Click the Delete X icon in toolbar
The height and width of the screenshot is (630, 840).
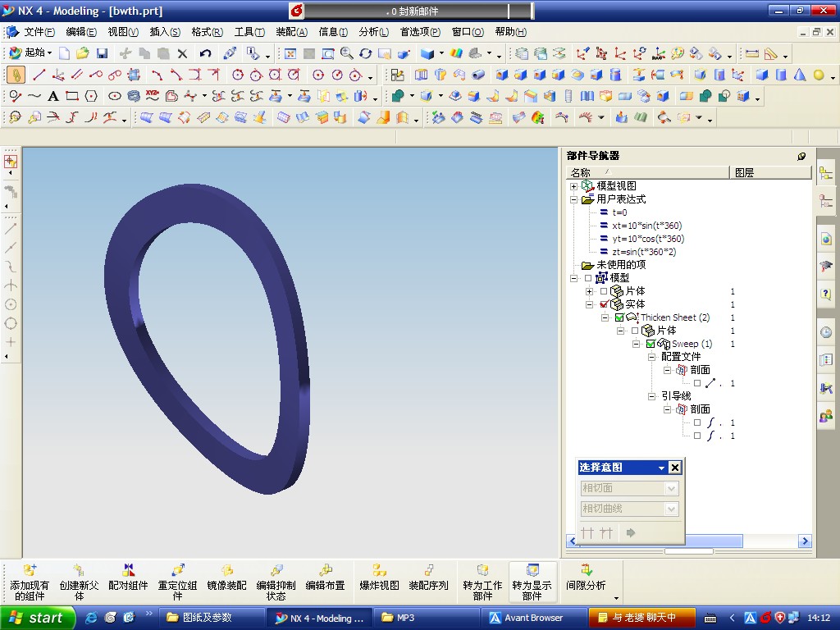tap(182, 53)
